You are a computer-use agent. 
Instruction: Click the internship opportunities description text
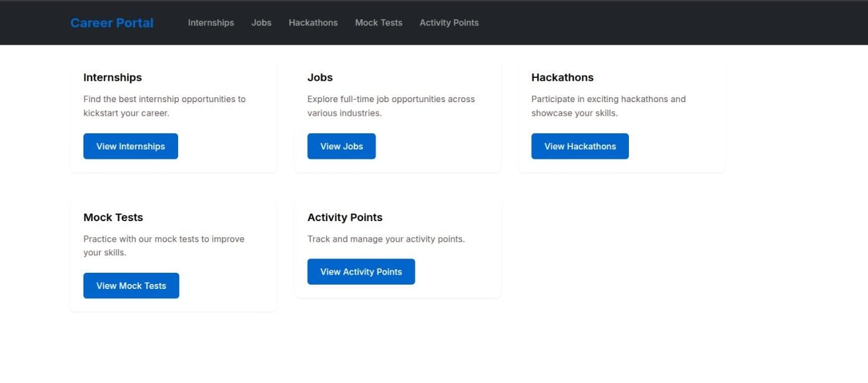pos(164,106)
